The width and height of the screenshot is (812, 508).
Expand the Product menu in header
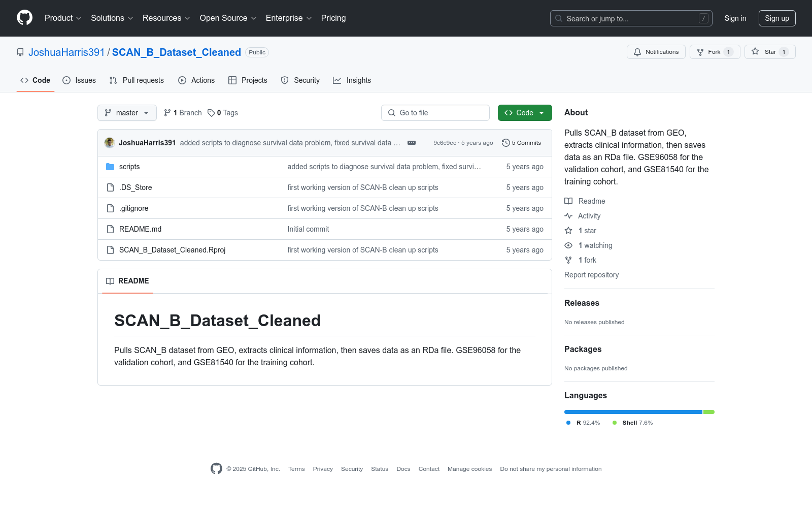[63, 18]
